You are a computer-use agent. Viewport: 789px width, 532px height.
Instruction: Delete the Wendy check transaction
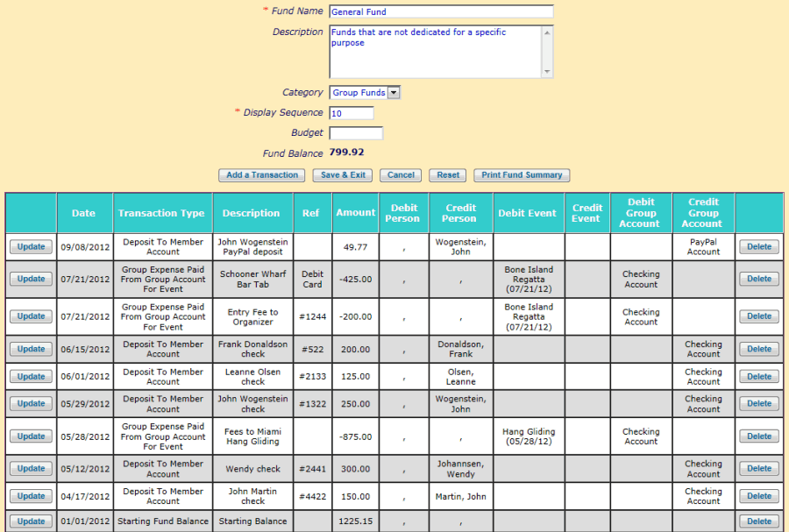click(x=759, y=469)
